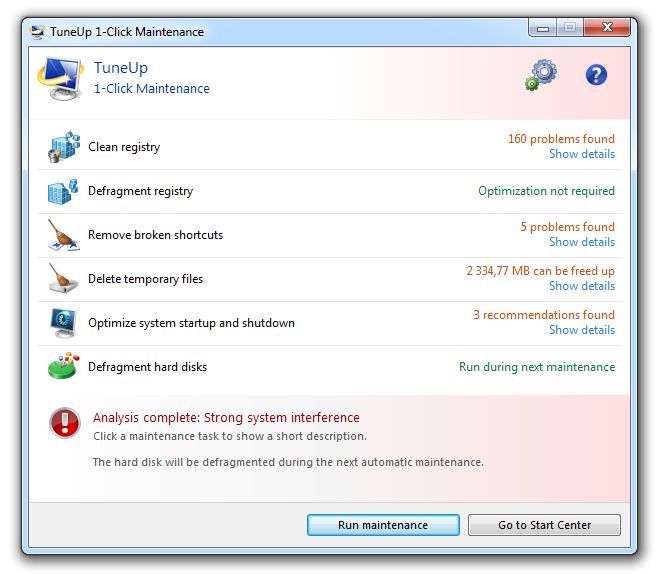Show details for Clean registry problems
This screenshot has height=574, width=659.
tap(582, 154)
